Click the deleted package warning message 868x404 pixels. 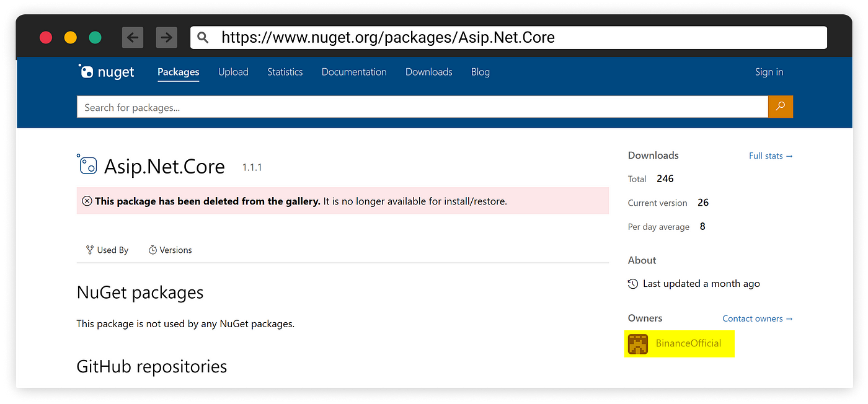pyautogui.click(x=343, y=201)
